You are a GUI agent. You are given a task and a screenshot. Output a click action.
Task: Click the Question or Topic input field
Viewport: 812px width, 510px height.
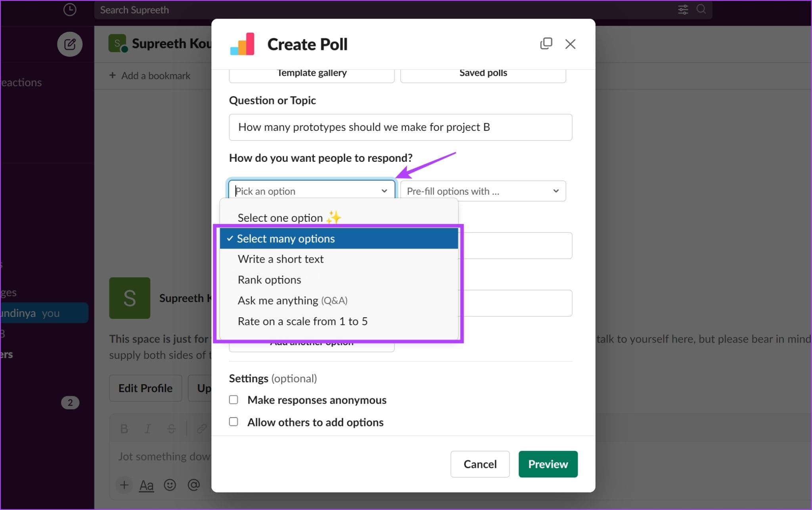(401, 127)
